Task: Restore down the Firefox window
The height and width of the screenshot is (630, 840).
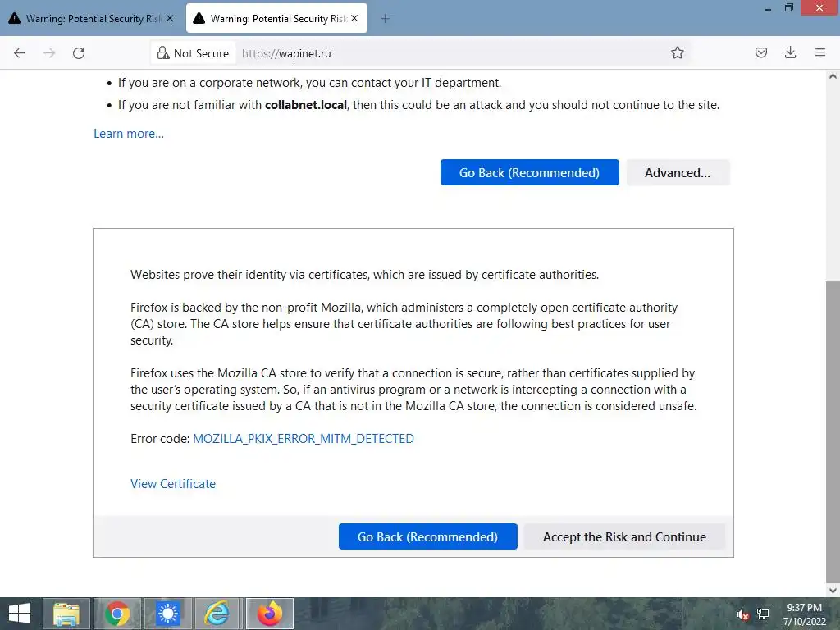Action: pos(788,8)
